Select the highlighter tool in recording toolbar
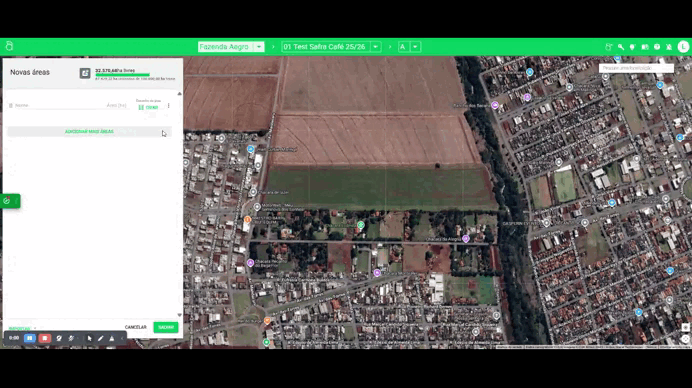Screen dimensions: 692x388 tap(112, 339)
